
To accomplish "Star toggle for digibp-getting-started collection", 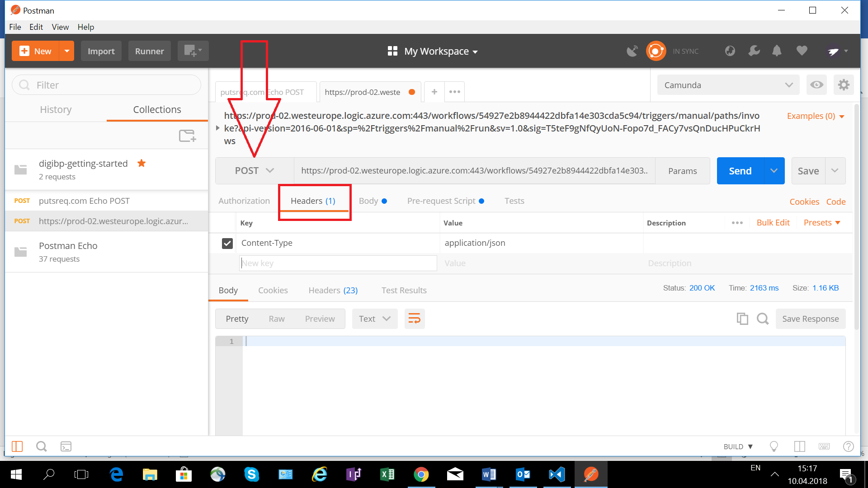I will (142, 163).
